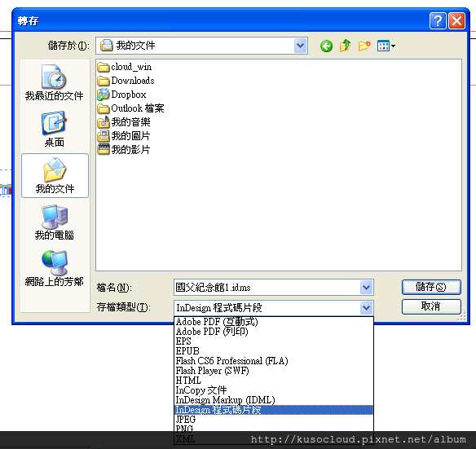This screenshot has height=449, width=476.
Task: Select the Dropbox folder in list
Action: (122, 95)
